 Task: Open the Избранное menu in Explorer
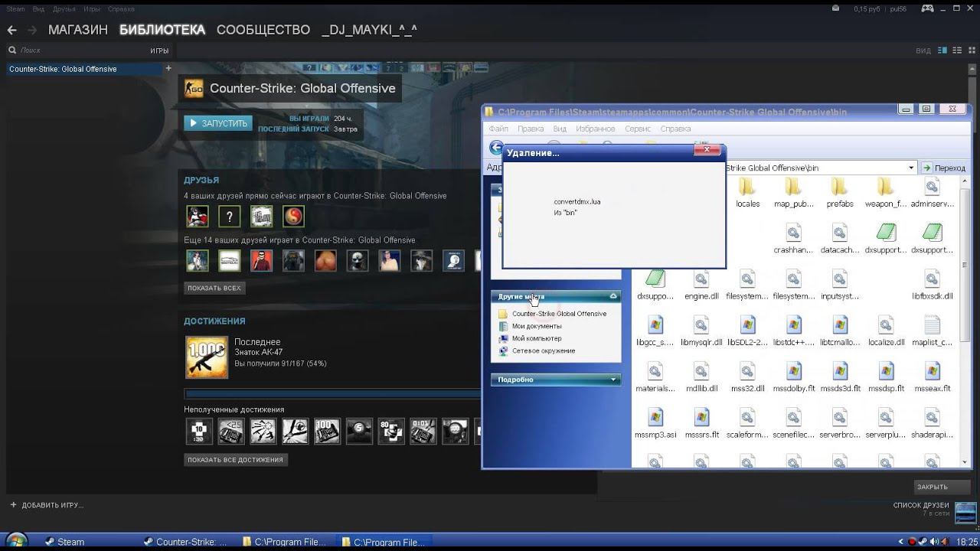coord(595,129)
